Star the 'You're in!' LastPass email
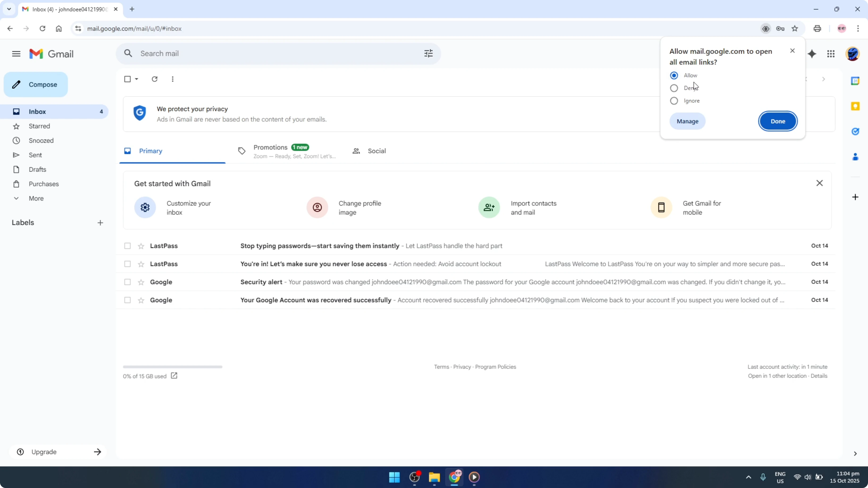The image size is (868, 488). [141, 264]
